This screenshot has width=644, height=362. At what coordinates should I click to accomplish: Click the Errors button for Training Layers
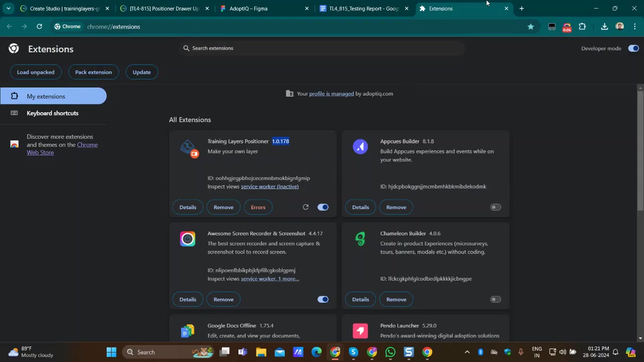258,207
